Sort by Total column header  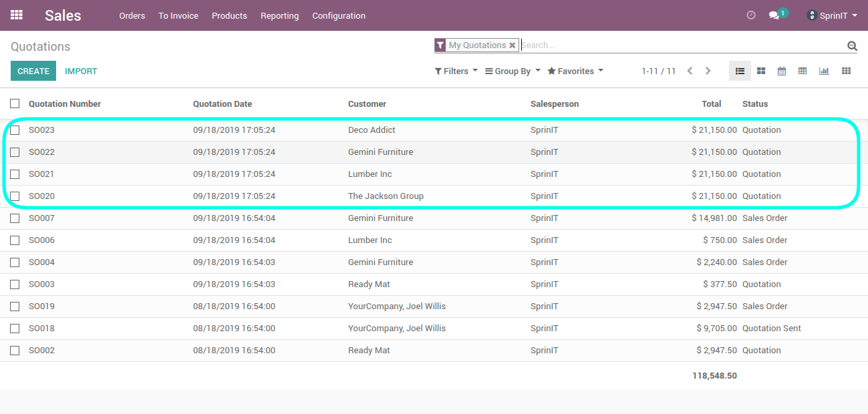[712, 103]
